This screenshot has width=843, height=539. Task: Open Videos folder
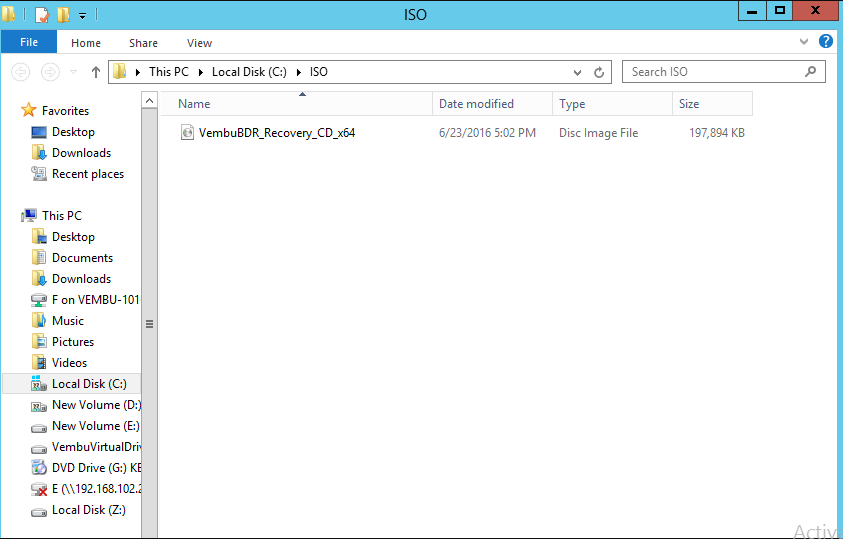pyautogui.click(x=69, y=363)
